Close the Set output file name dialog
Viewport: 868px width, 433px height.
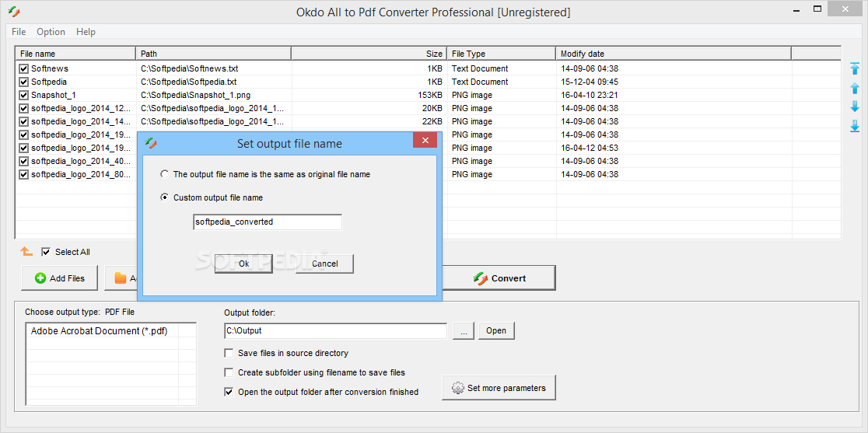425,141
